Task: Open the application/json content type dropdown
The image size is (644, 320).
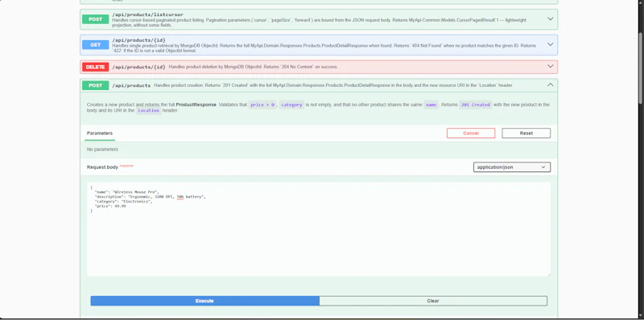Action: (x=512, y=167)
